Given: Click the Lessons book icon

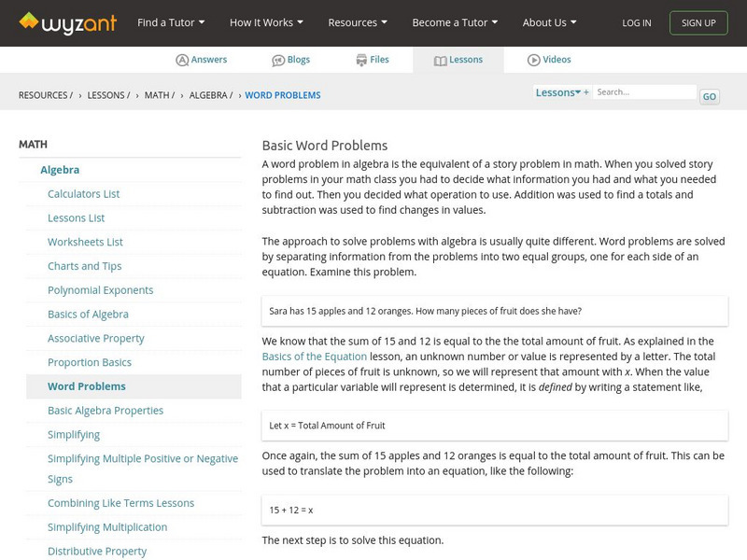Looking at the screenshot, I should coord(441,60).
